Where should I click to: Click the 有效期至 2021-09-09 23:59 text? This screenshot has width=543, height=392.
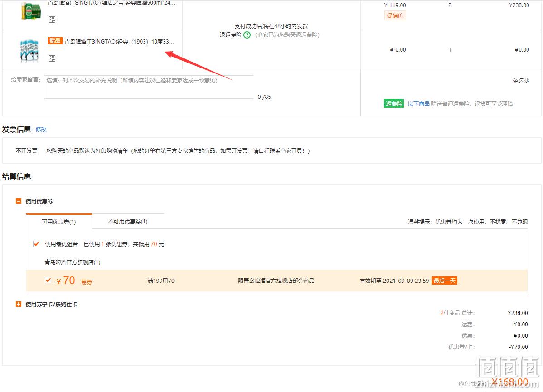394,281
